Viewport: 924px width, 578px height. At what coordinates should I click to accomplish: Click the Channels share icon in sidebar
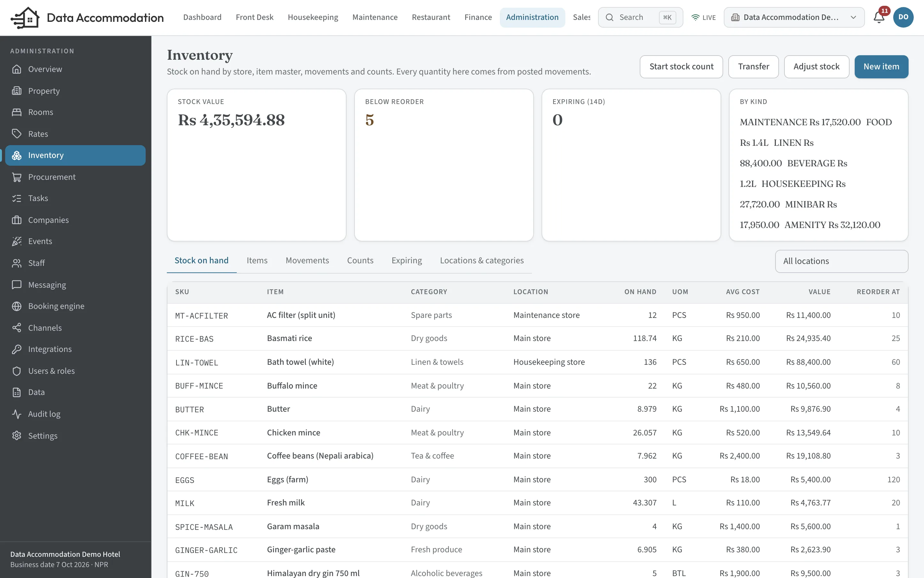pyautogui.click(x=16, y=328)
